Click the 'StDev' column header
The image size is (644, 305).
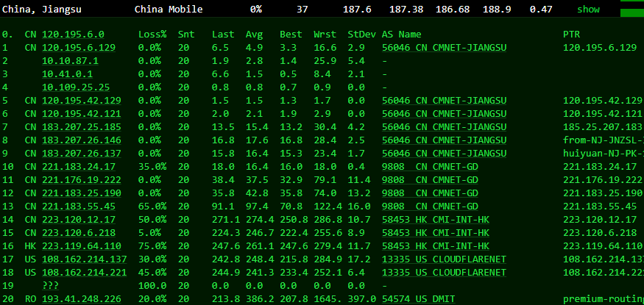click(361, 35)
